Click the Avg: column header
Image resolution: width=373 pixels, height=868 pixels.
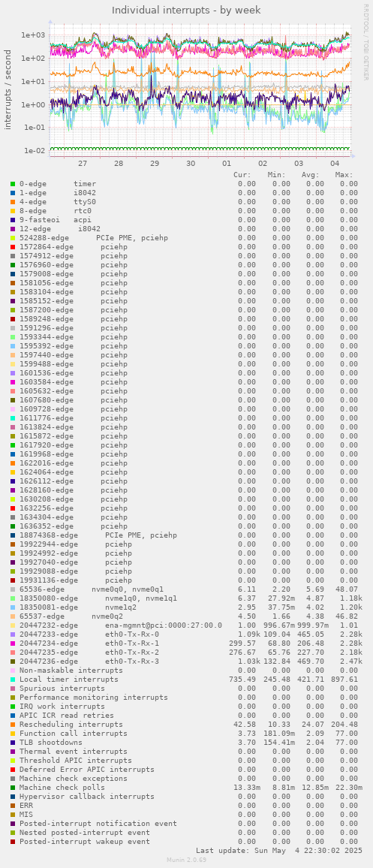click(312, 175)
